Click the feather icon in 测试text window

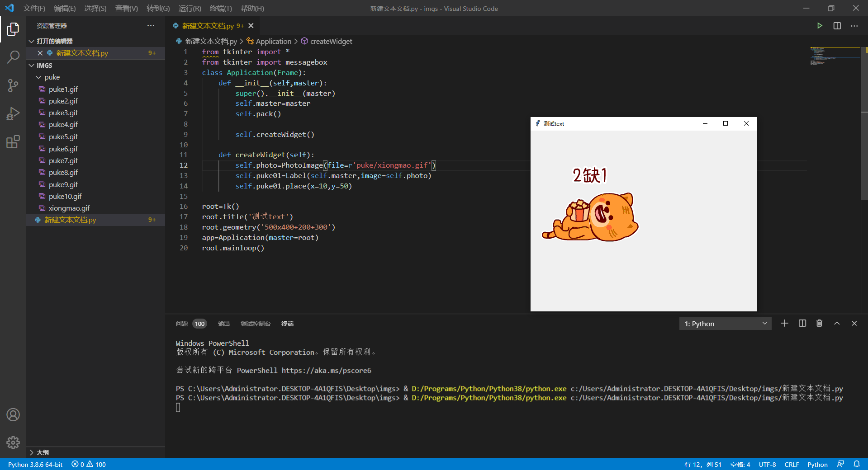pyautogui.click(x=537, y=123)
